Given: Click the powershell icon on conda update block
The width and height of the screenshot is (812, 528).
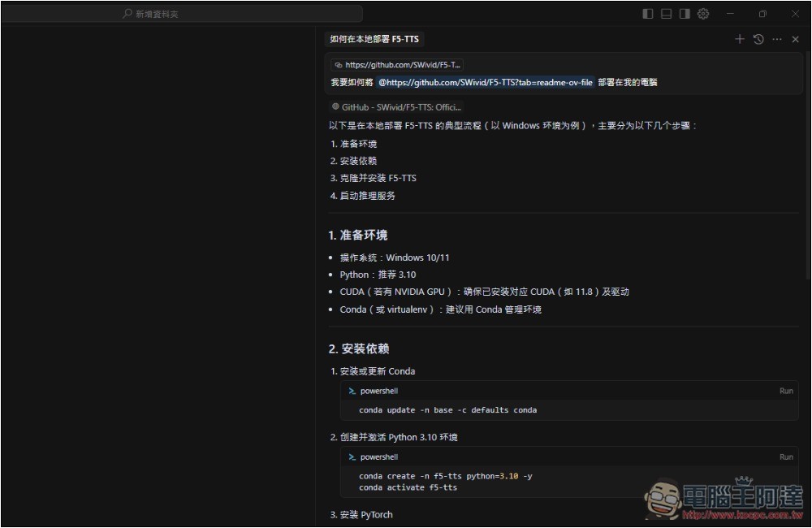Looking at the screenshot, I should 352,391.
